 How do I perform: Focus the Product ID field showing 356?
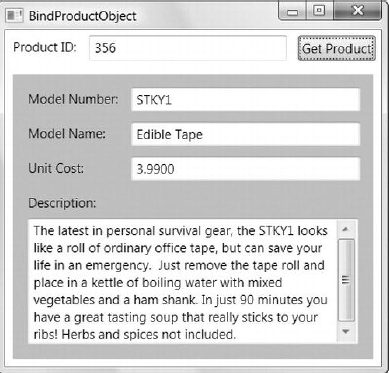click(x=188, y=48)
